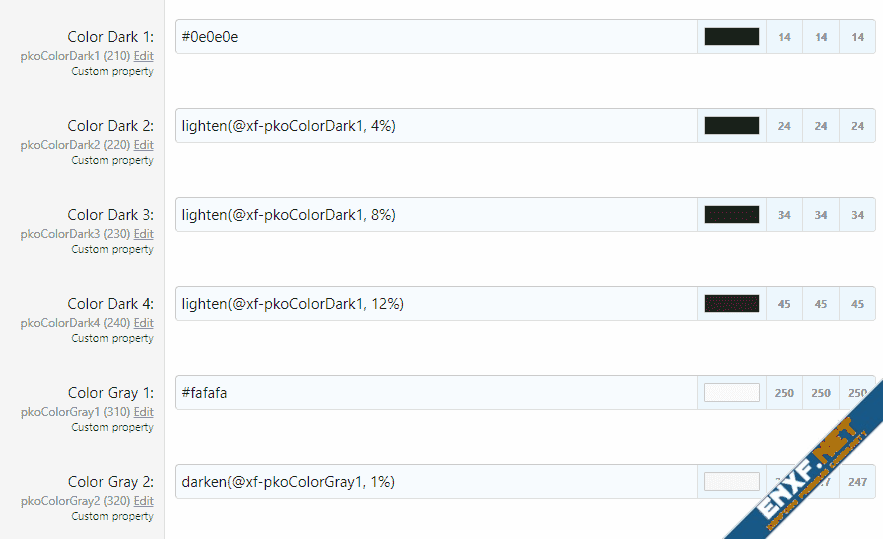Click the Color Gray 1 color swatch
This screenshot has width=883, height=539.
(x=731, y=393)
